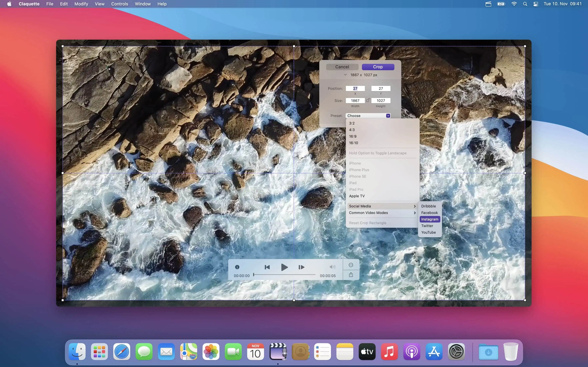Step forward one frame
Viewport: 588px width, 367px height.
tap(301, 267)
